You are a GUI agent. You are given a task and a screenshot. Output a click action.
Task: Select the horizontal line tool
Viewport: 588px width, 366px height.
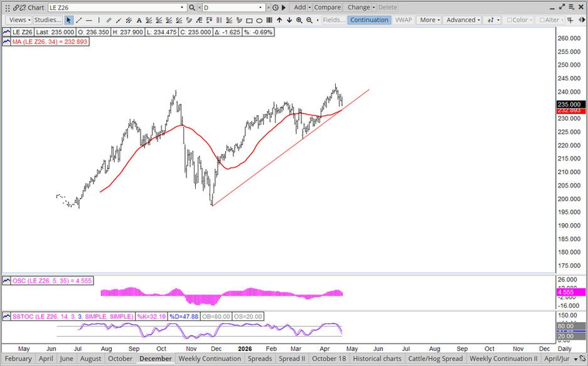(89, 20)
